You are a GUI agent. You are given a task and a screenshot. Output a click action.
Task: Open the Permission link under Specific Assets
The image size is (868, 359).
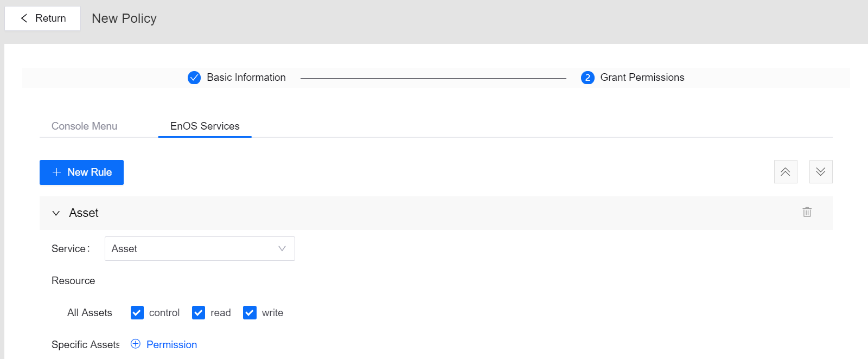point(171,344)
